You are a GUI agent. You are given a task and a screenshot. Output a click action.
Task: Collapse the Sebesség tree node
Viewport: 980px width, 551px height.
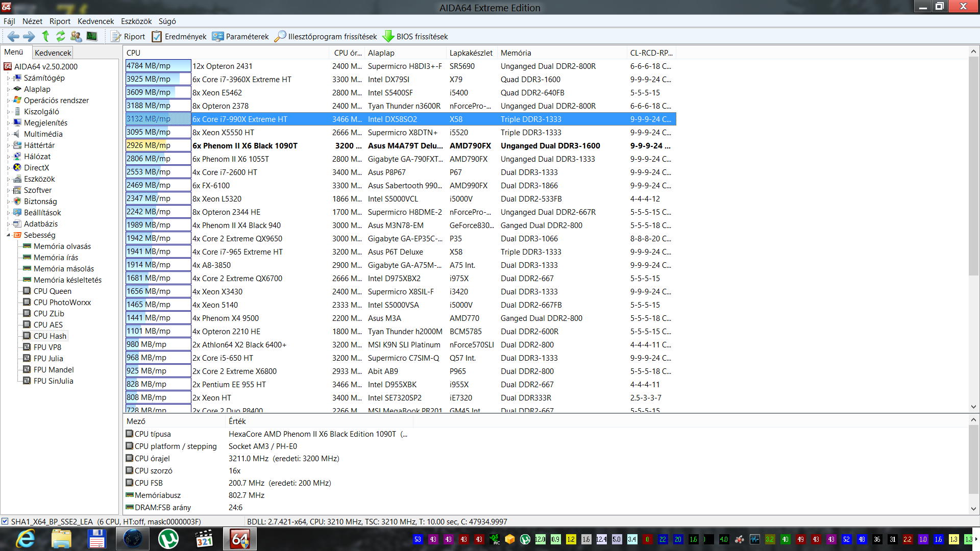coord(8,235)
